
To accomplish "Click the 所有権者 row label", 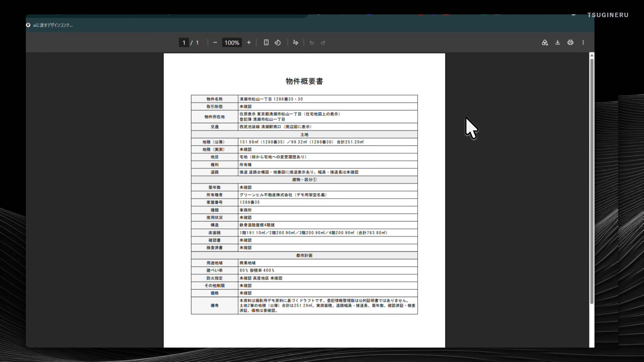I will coord(214,195).
